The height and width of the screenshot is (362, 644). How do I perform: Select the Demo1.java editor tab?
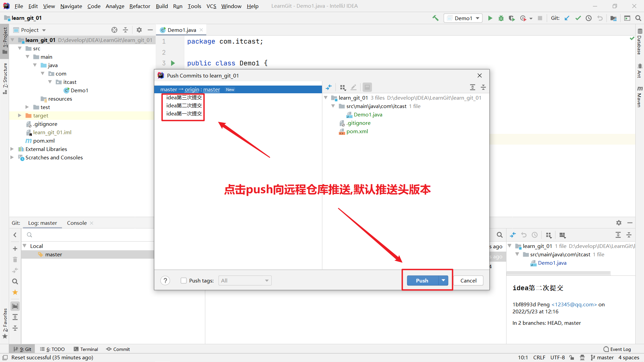[182, 30]
